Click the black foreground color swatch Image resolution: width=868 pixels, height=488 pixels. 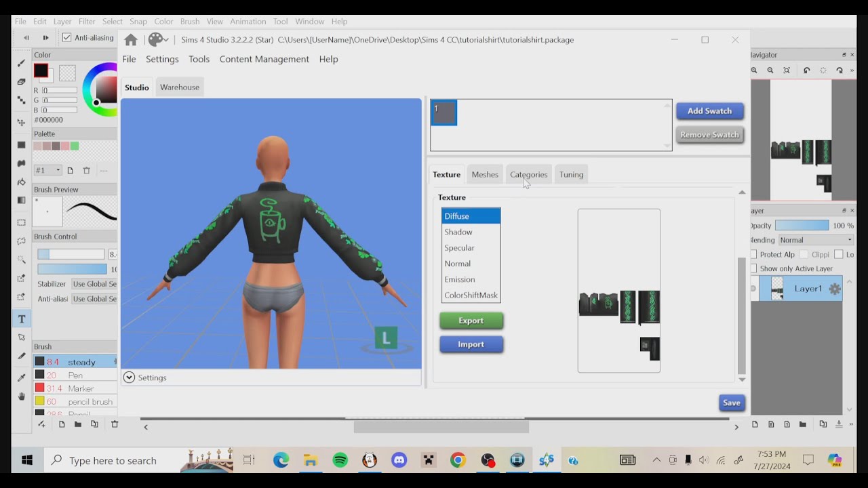(x=41, y=70)
